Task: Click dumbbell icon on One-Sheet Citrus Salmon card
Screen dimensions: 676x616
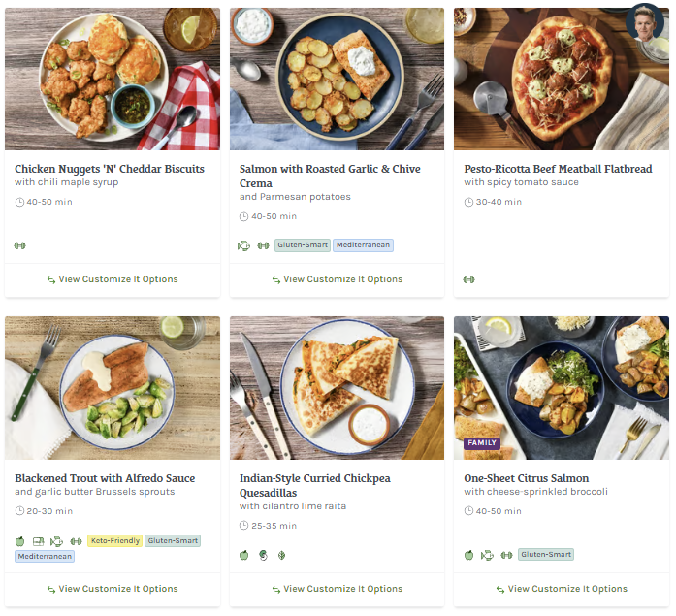Action: point(505,555)
